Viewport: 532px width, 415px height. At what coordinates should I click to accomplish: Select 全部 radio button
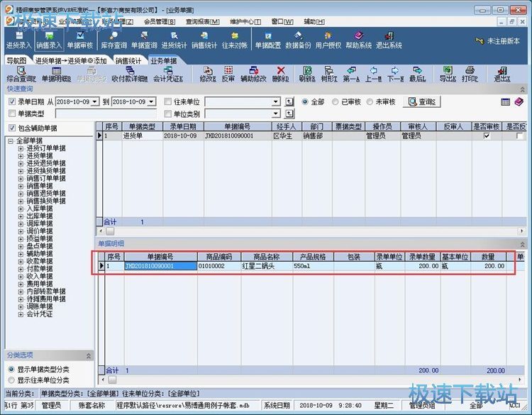305,101
